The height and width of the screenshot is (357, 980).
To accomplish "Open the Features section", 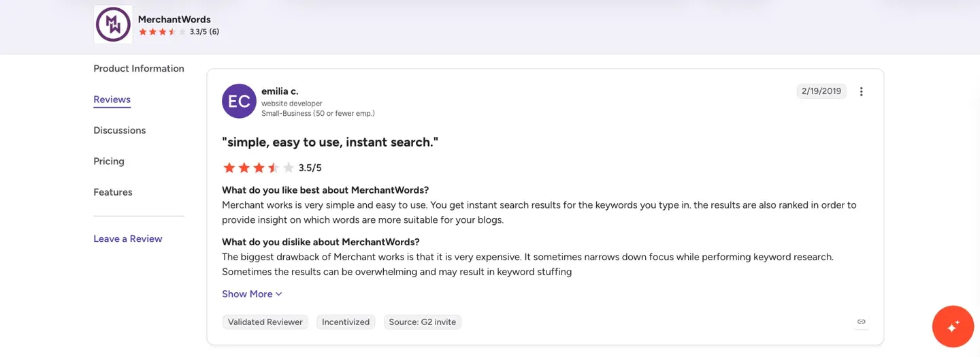I will point(113,193).
